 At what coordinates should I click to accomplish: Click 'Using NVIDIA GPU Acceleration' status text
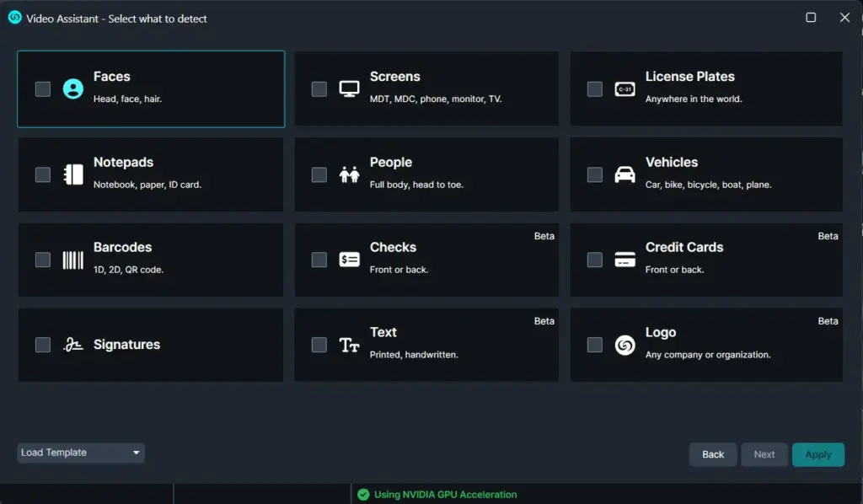click(x=445, y=494)
